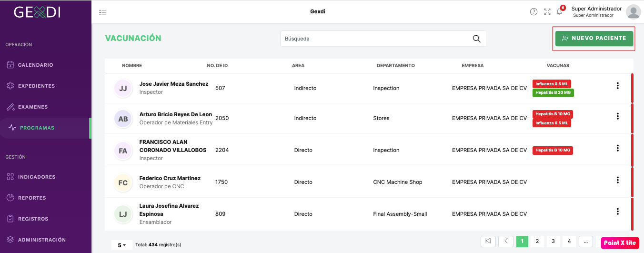Open options menu for Jose Javier Meza Sanchez
644x253 pixels.
pyautogui.click(x=617, y=86)
